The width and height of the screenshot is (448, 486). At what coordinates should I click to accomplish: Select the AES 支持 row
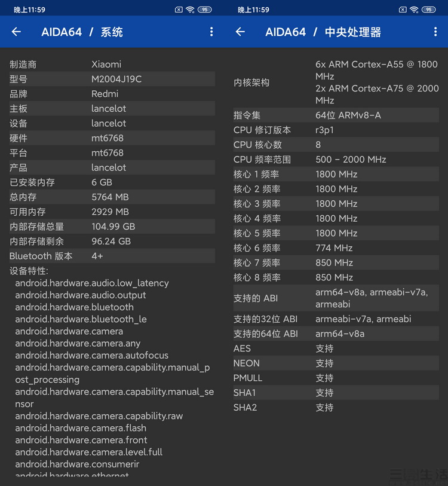[336, 349]
